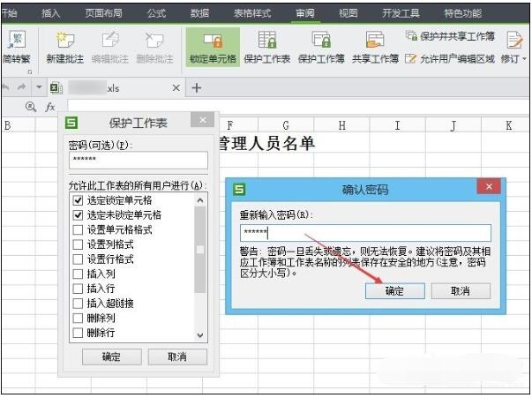Enable 删除列 checkbox
The image size is (532, 398).
tap(78, 318)
